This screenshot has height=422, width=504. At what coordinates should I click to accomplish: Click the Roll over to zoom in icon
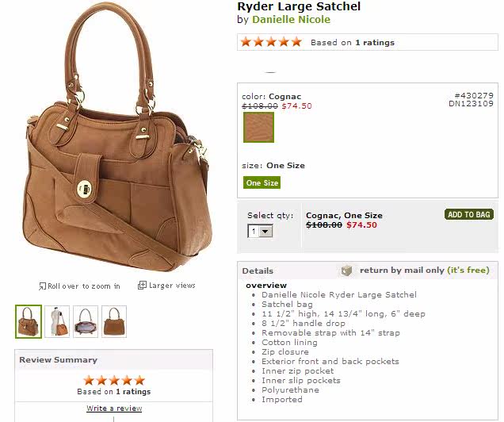[x=42, y=286]
